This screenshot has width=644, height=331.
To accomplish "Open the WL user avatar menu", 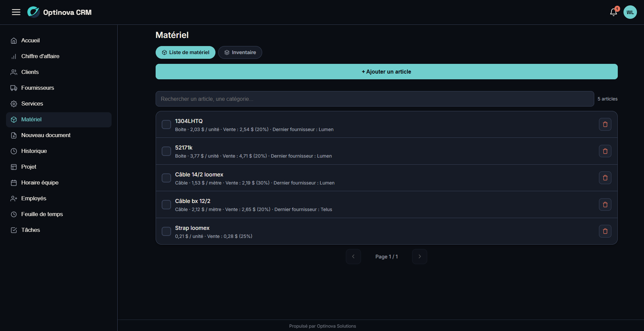I will point(630,12).
